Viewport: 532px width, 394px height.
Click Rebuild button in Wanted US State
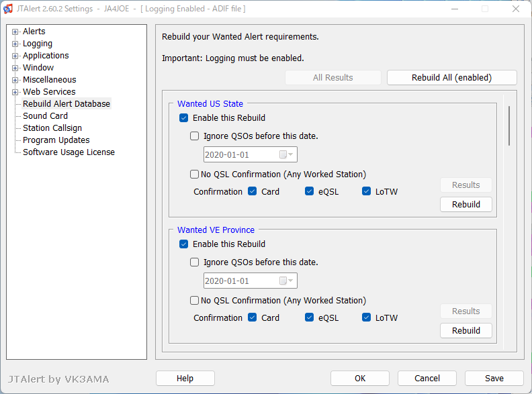(466, 205)
